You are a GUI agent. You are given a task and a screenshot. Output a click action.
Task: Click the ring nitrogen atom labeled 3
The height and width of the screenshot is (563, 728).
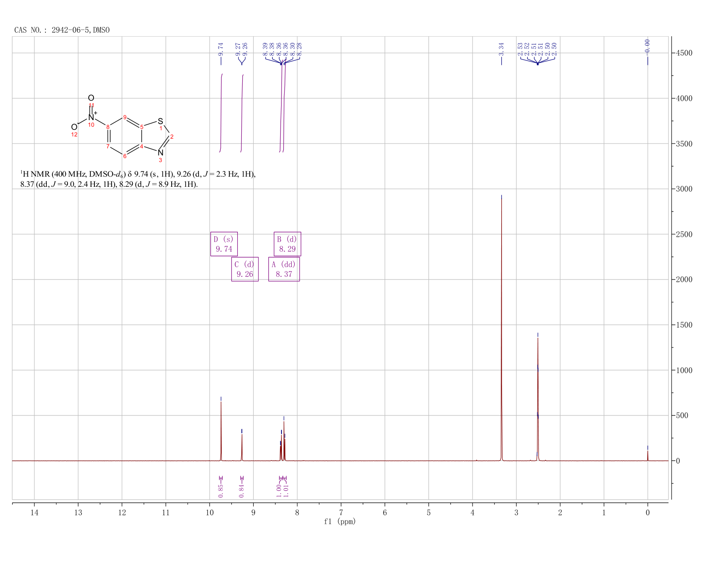[x=161, y=153]
